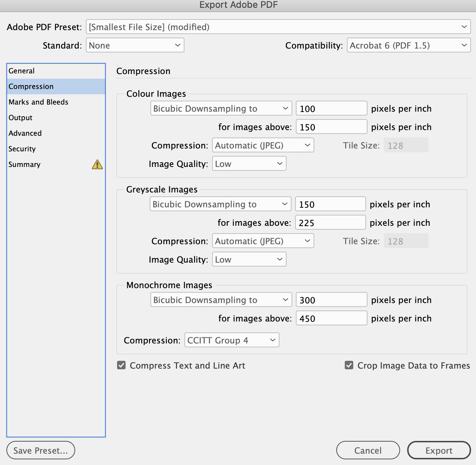Open the Adobe PDF Preset dropdown
The height and width of the screenshot is (465, 476).
point(278,27)
